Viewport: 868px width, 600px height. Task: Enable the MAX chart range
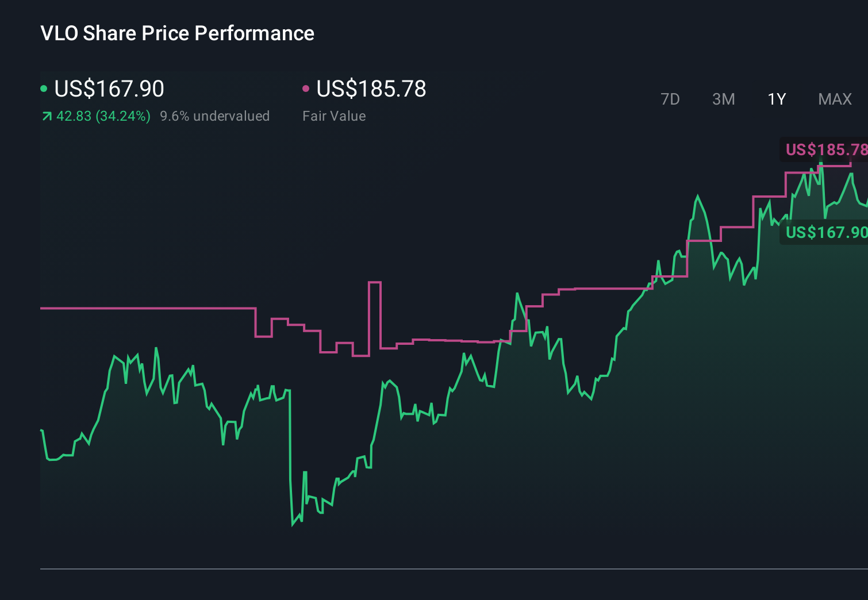pyautogui.click(x=834, y=99)
